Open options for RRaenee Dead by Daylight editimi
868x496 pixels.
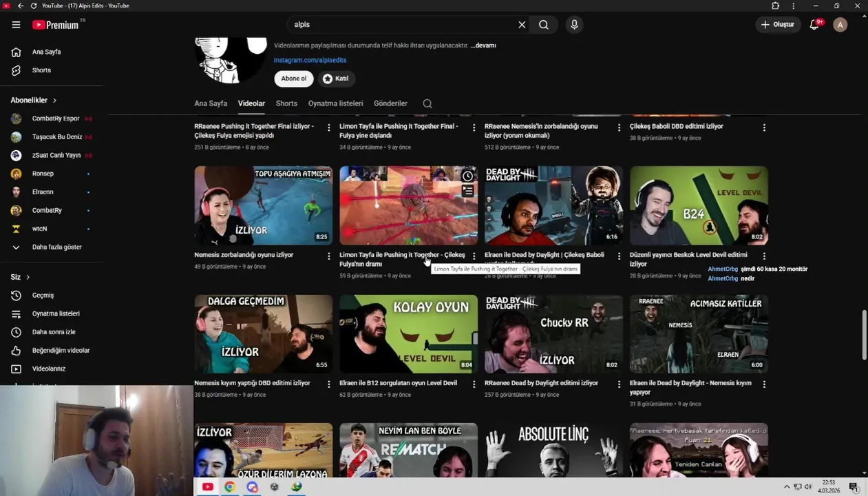pos(619,384)
